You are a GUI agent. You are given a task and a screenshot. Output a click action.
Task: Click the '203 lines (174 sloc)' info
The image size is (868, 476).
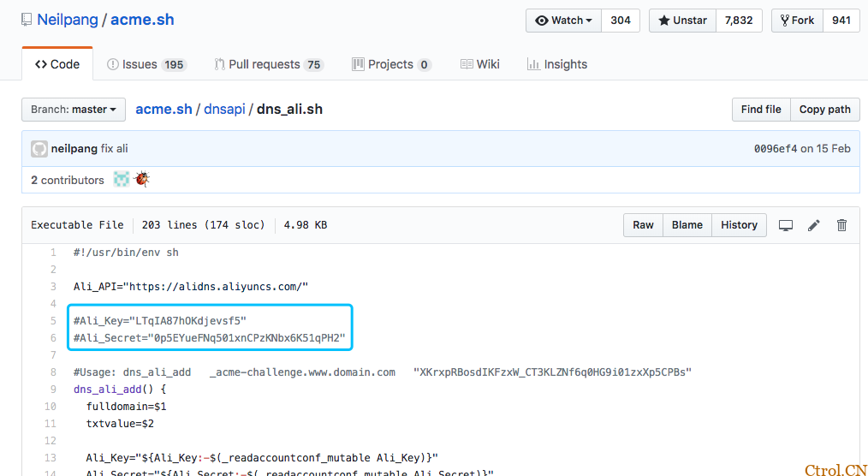[x=203, y=225]
